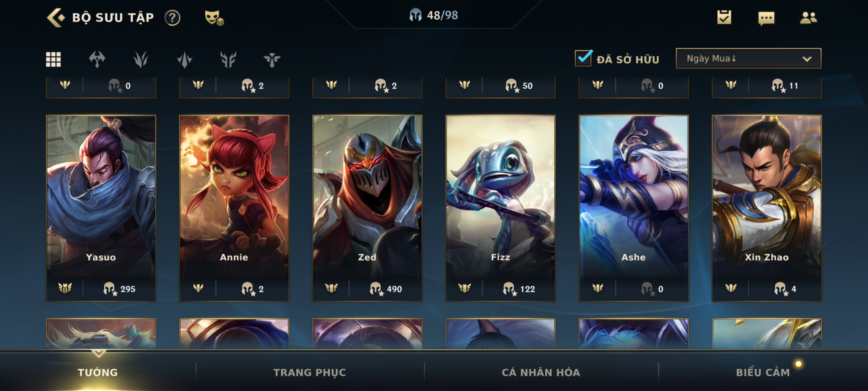This screenshot has width=868, height=391.
Task: Switch to the Cá Nhân Hóa tab
Action: (x=541, y=372)
